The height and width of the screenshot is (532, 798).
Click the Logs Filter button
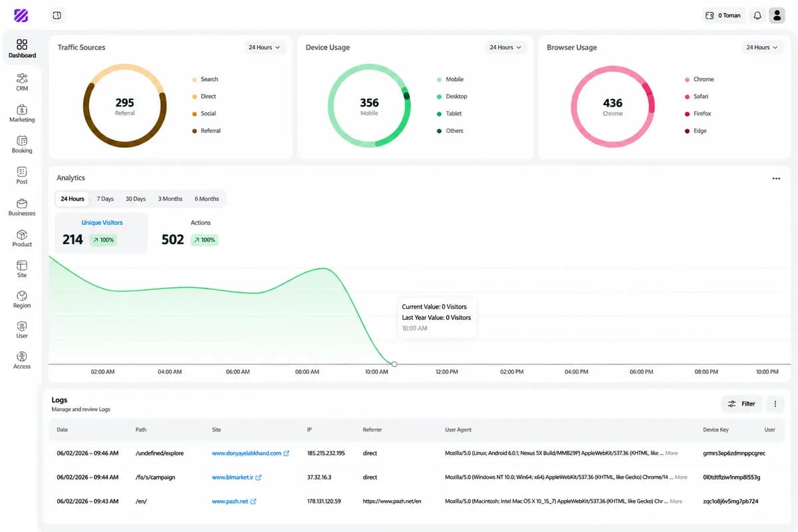point(741,404)
